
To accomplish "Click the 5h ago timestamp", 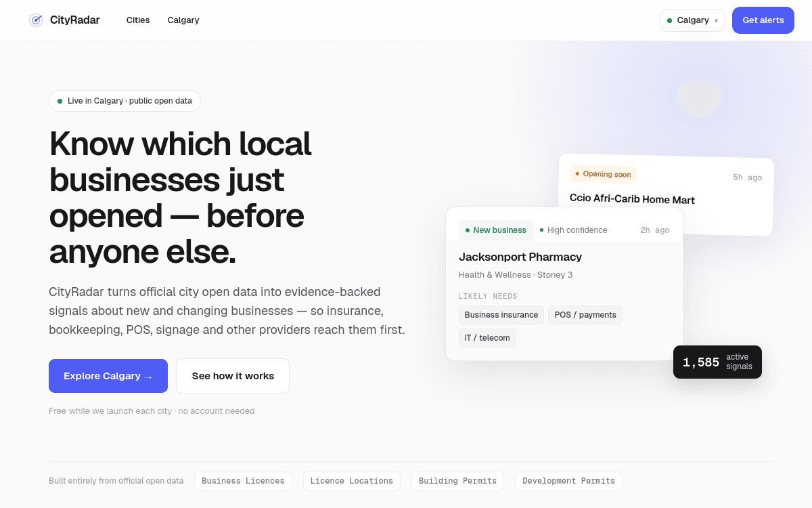I will [747, 177].
